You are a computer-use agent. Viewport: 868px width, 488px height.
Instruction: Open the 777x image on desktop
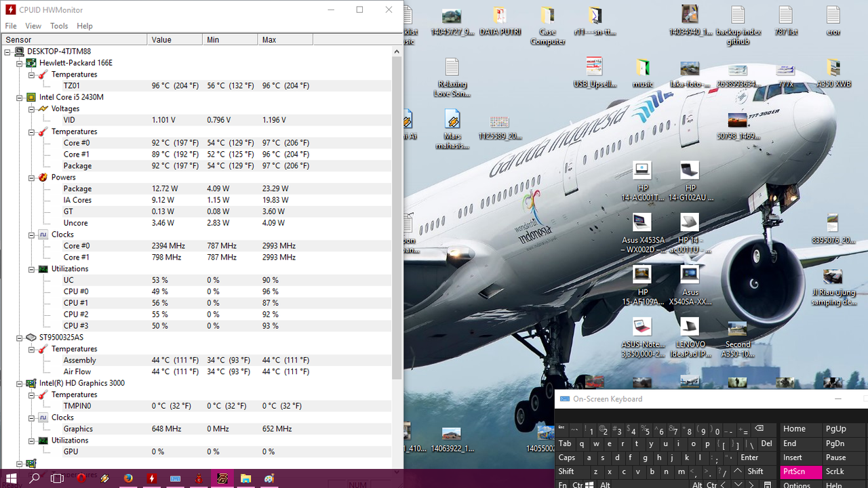click(x=785, y=73)
